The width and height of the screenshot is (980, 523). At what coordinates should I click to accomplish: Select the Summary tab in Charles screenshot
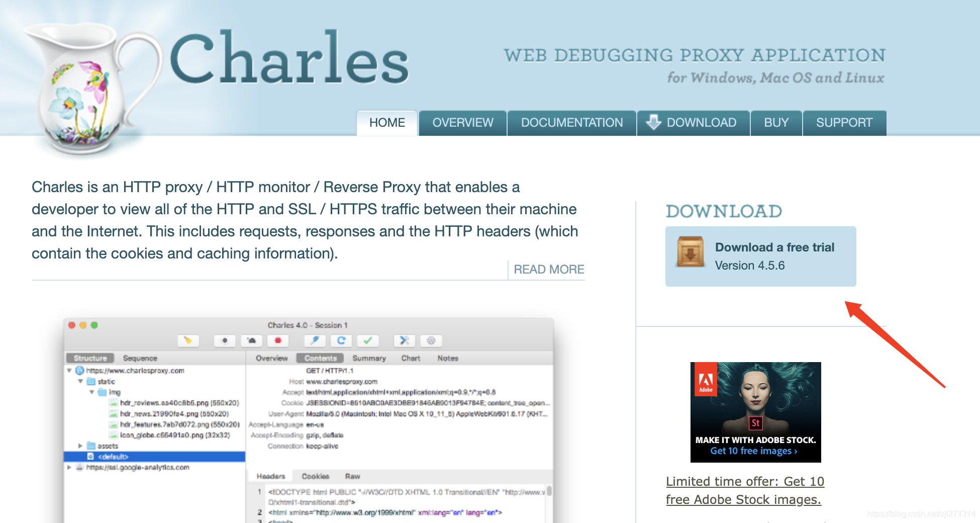point(369,358)
